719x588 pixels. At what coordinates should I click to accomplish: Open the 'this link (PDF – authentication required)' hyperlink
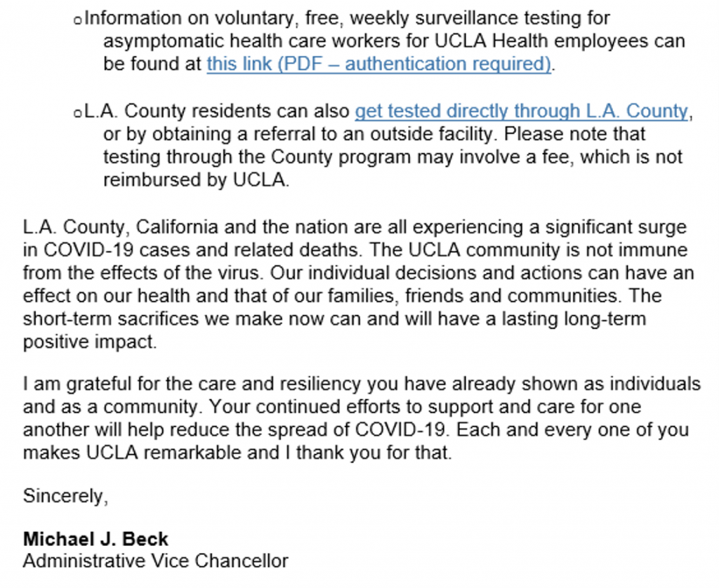tap(378, 65)
